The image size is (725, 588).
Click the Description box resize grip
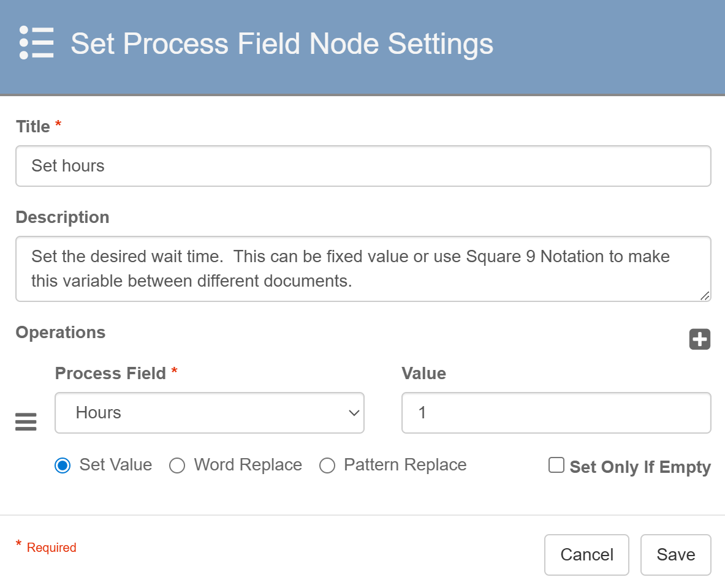(x=705, y=296)
